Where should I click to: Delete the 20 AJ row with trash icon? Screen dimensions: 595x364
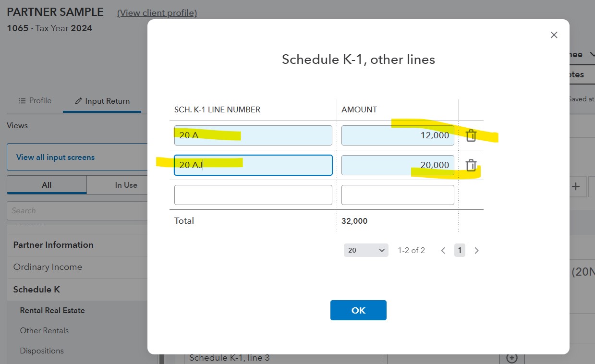[x=471, y=165]
